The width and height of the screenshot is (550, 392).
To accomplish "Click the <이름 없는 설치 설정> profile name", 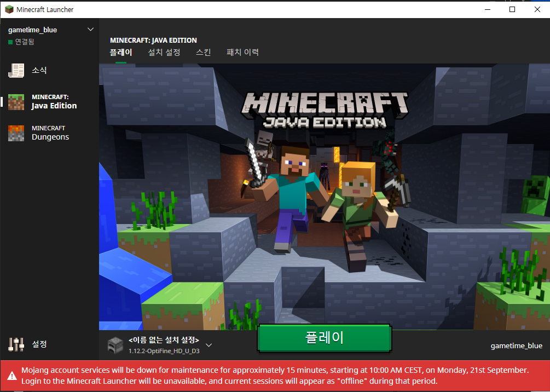I will [164, 340].
